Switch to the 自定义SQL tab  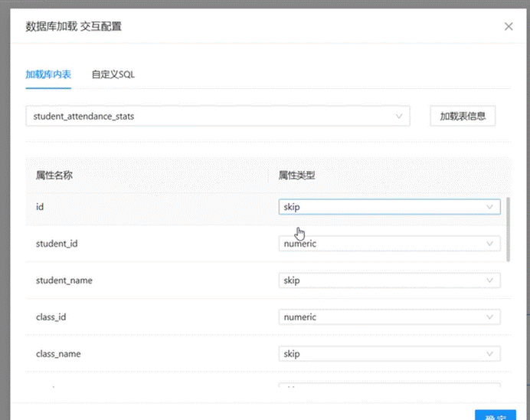(113, 74)
